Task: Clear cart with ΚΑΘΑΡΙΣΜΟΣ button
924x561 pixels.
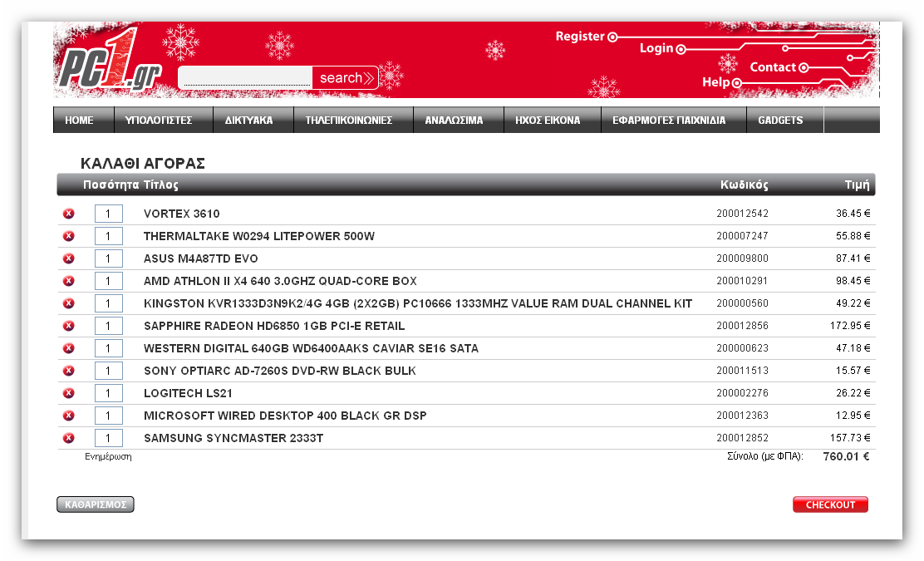Action: 96,504
